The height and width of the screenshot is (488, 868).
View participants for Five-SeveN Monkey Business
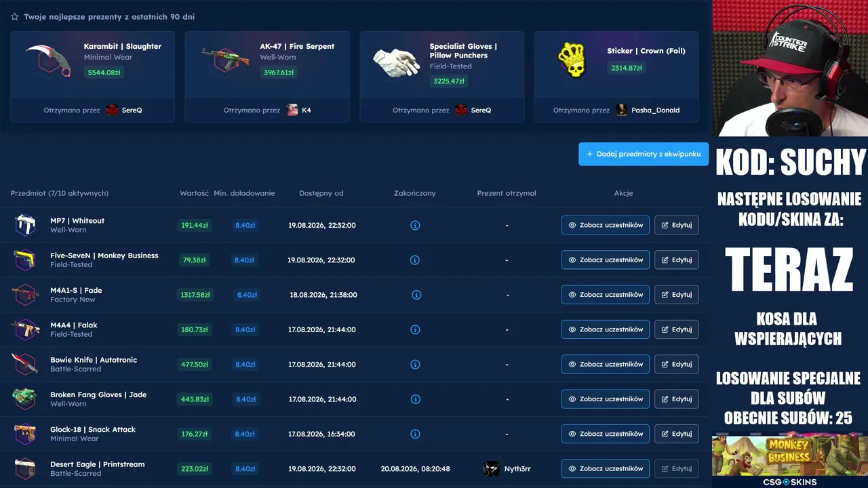coord(606,260)
